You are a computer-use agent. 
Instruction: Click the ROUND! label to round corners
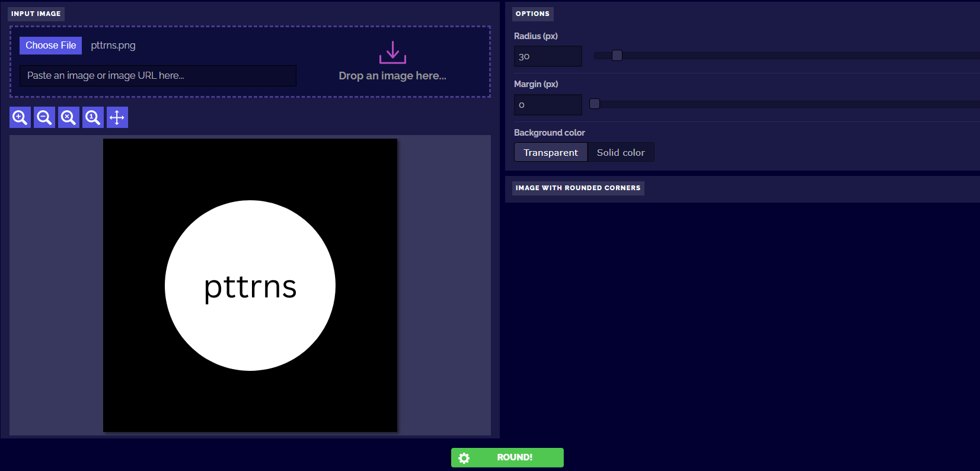pyautogui.click(x=515, y=457)
